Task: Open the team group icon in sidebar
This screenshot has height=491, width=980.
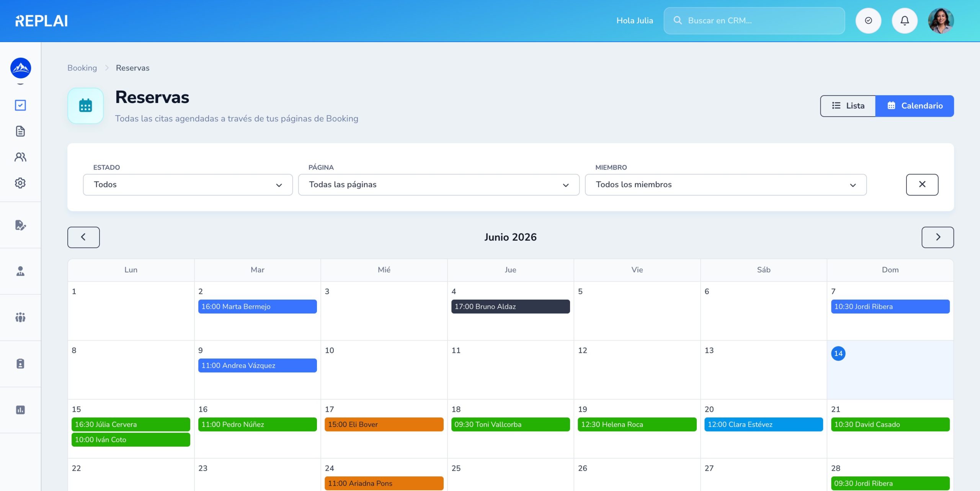Action: point(20,317)
